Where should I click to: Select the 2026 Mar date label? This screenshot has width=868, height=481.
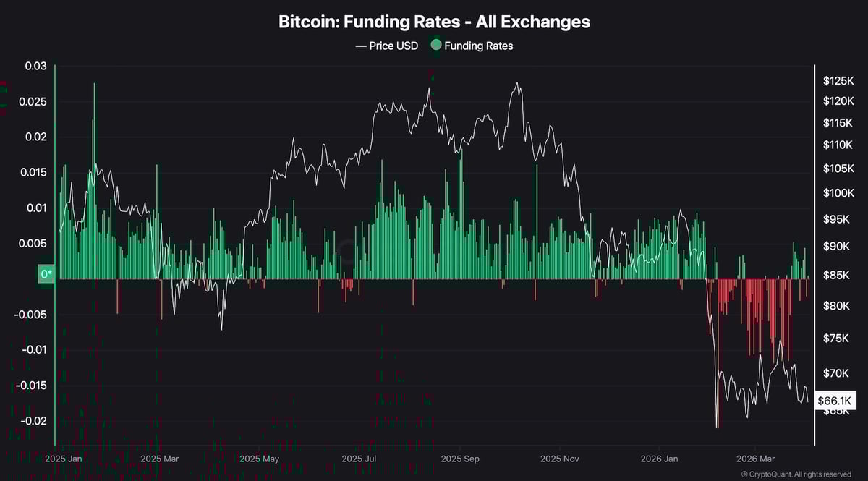pos(756,459)
